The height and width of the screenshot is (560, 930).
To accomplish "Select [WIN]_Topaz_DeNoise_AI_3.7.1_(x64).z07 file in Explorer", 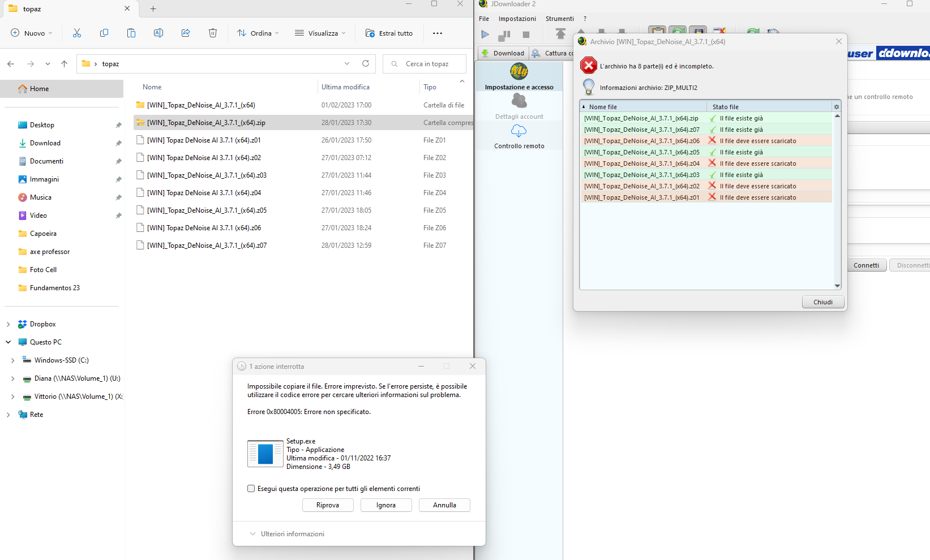I will coord(303,245).
